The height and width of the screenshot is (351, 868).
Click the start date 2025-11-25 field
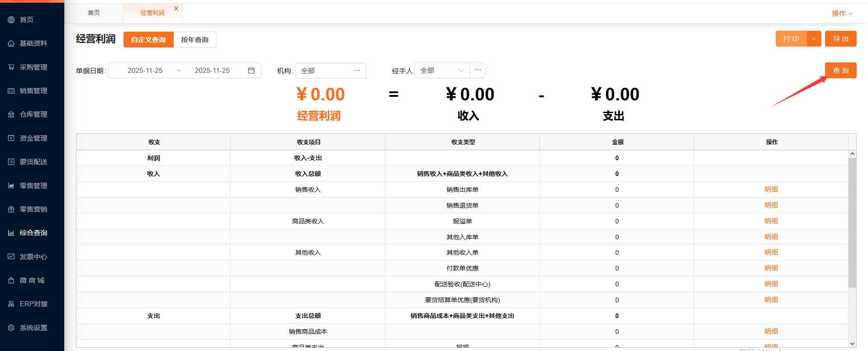(x=145, y=71)
